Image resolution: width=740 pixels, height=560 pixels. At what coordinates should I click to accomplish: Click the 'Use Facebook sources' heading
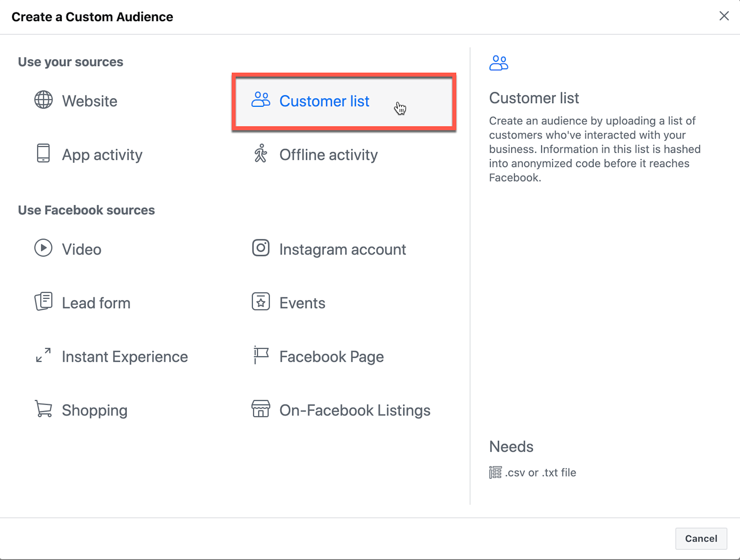(x=86, y=210)
